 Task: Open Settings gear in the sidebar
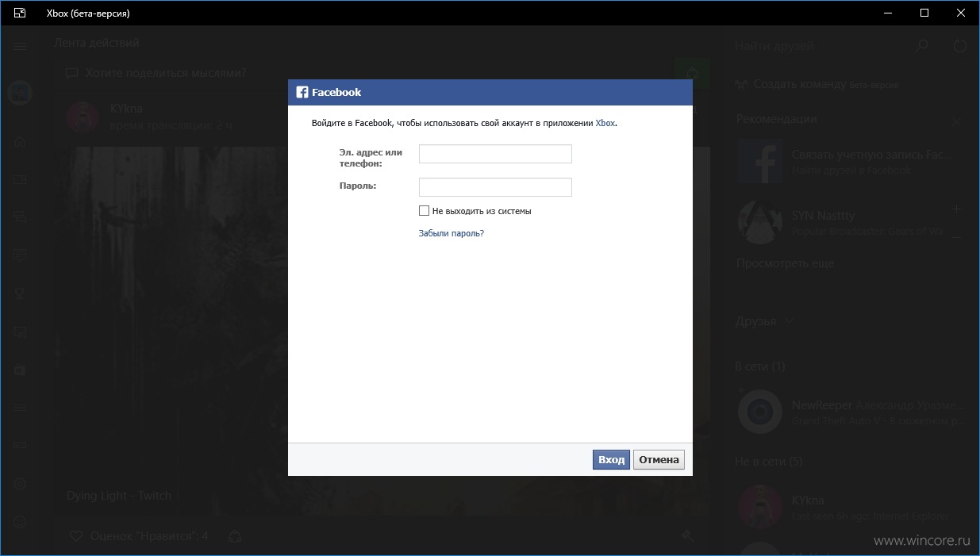[x=20, y=484]
